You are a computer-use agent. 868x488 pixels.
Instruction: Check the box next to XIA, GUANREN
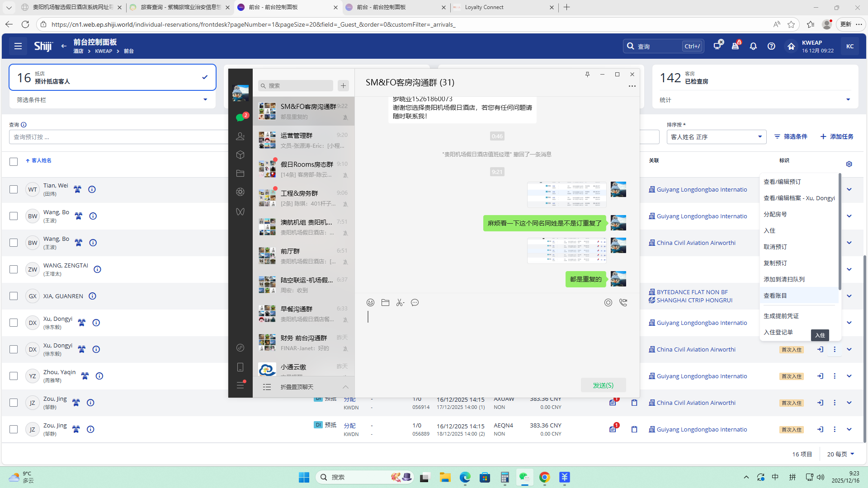14,296
